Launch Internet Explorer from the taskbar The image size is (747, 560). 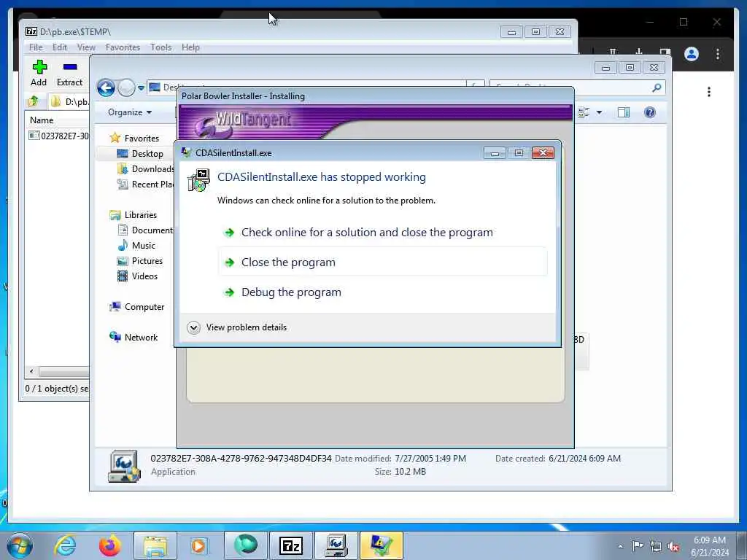click(65, 545)
